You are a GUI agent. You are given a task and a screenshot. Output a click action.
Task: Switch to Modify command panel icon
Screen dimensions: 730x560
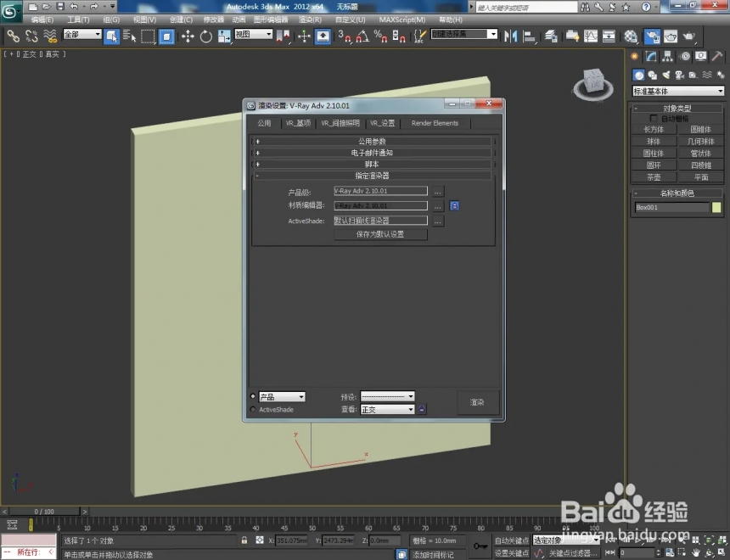(651, 56)
